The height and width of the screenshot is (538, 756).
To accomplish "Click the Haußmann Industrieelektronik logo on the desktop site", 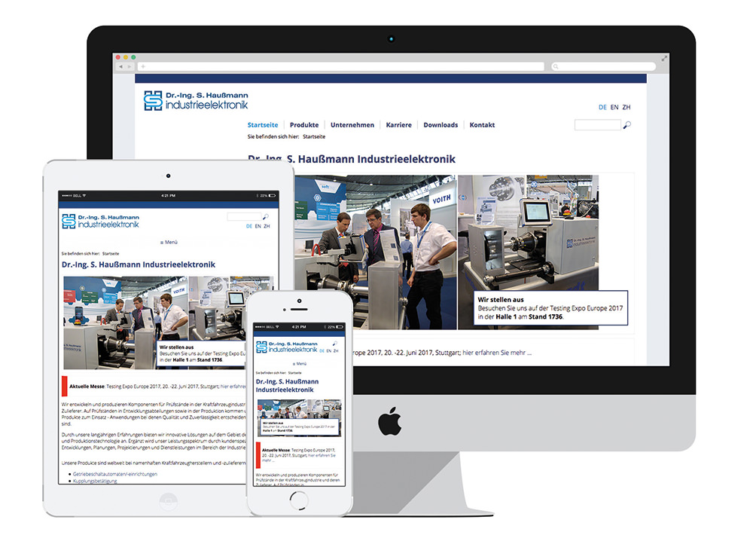I will click(196, 100).
